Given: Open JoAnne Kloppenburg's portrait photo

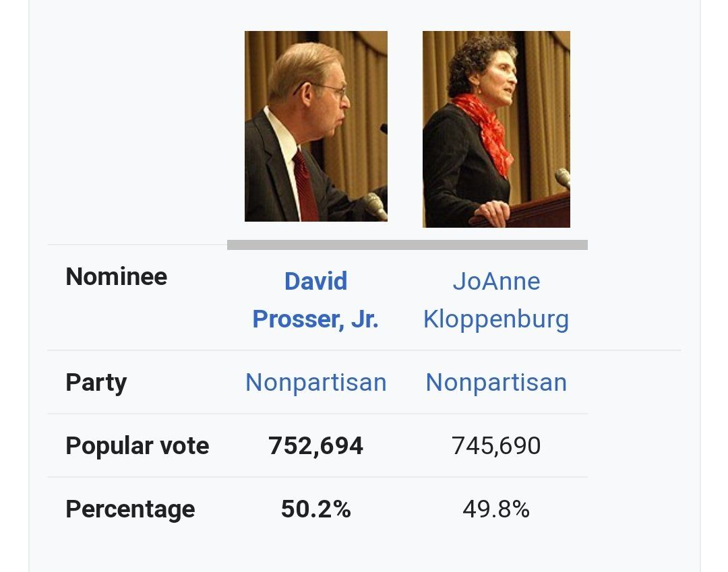Looking at the screenshot, I should coord(496,129).
